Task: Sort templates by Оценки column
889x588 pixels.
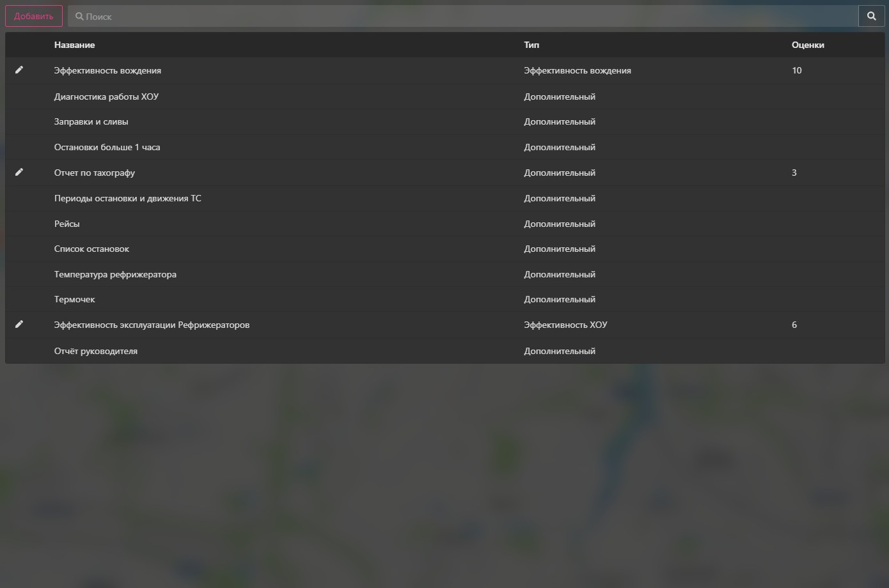Action: (808, 45)
